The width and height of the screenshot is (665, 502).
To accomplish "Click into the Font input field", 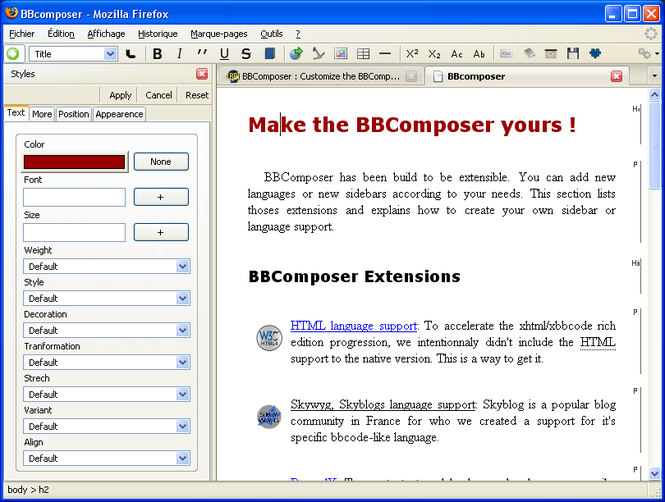I will (x=74, y=197).
